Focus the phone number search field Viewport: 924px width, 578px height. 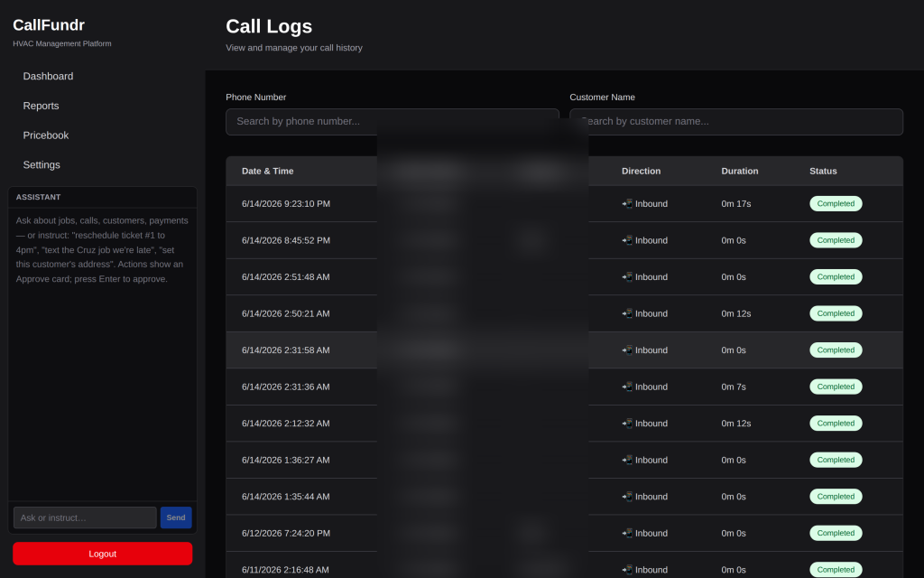[x=393, y=122]
